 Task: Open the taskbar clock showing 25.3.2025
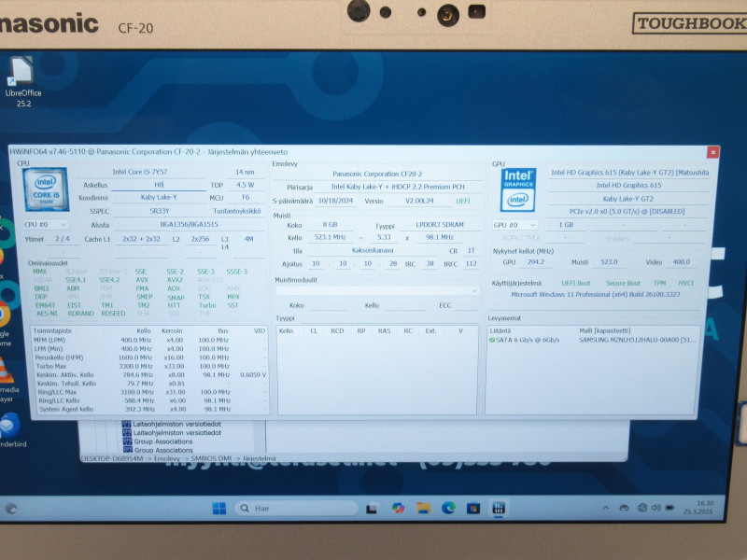(x=698, y=508)
